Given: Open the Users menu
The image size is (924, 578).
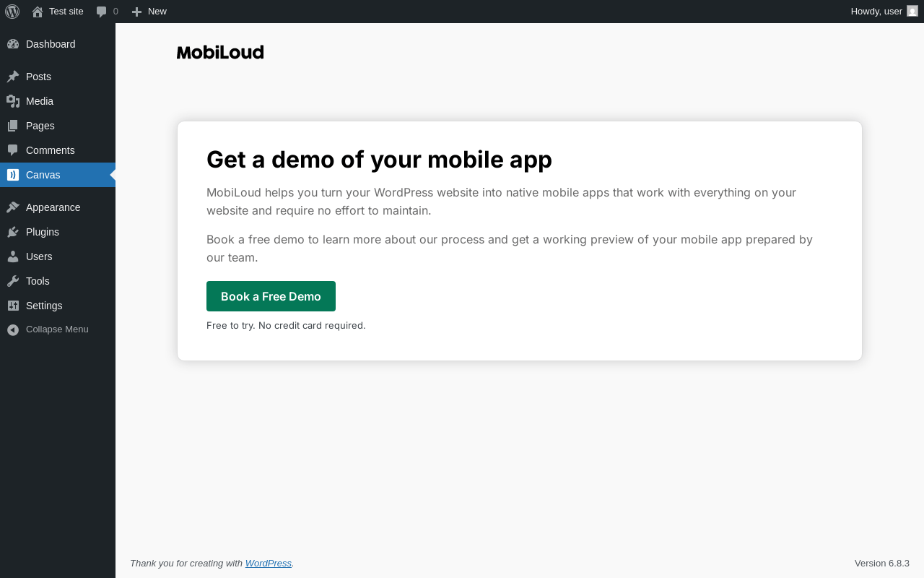Looking at the screenshot, I should coord(58,256).
